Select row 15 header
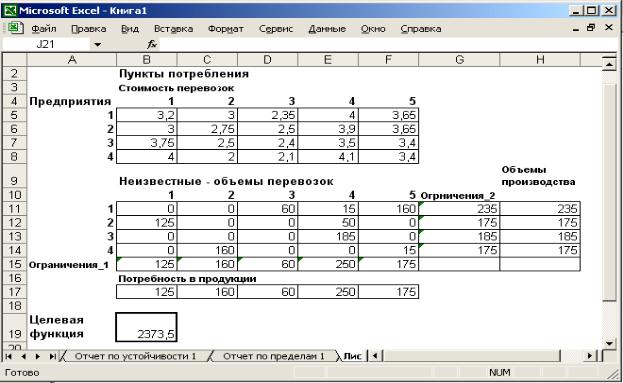Screen dimensions: 623x383 (14, 264)
